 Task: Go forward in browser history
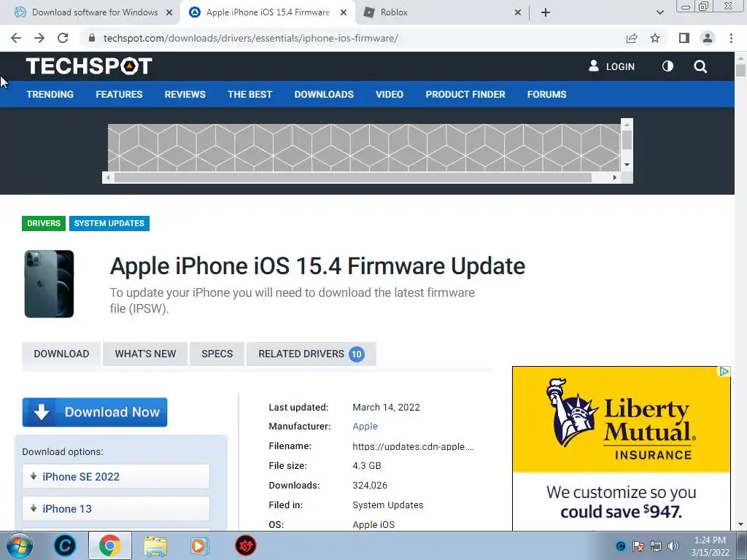[x=39, y=38]
